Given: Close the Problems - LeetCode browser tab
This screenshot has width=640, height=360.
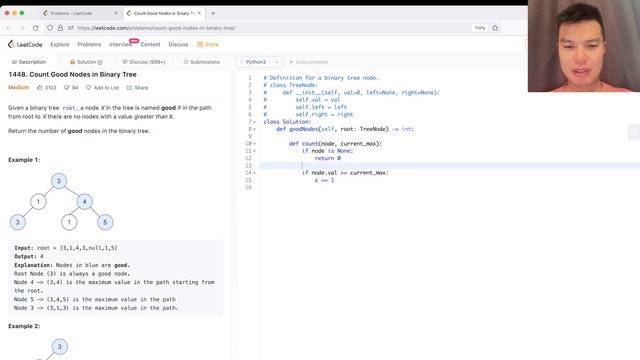Looking at the screenshot, I should 116,13.
